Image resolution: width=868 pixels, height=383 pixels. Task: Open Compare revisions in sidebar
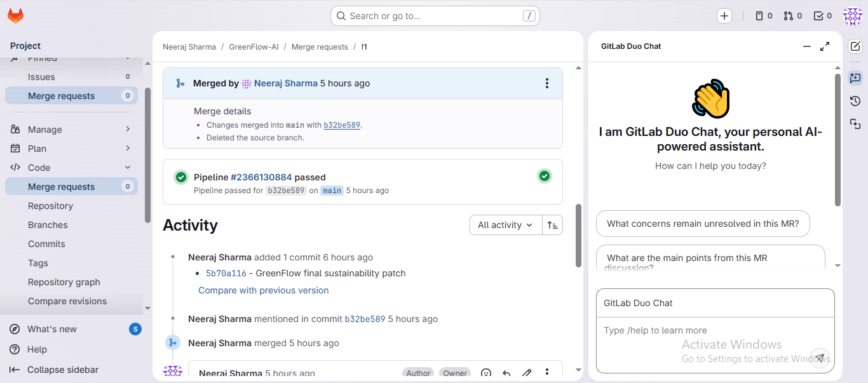[x=71, y=301]
